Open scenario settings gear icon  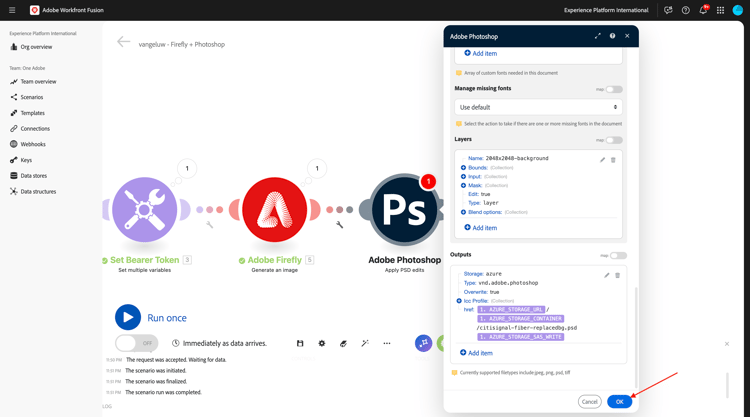[x=322, y=343]
